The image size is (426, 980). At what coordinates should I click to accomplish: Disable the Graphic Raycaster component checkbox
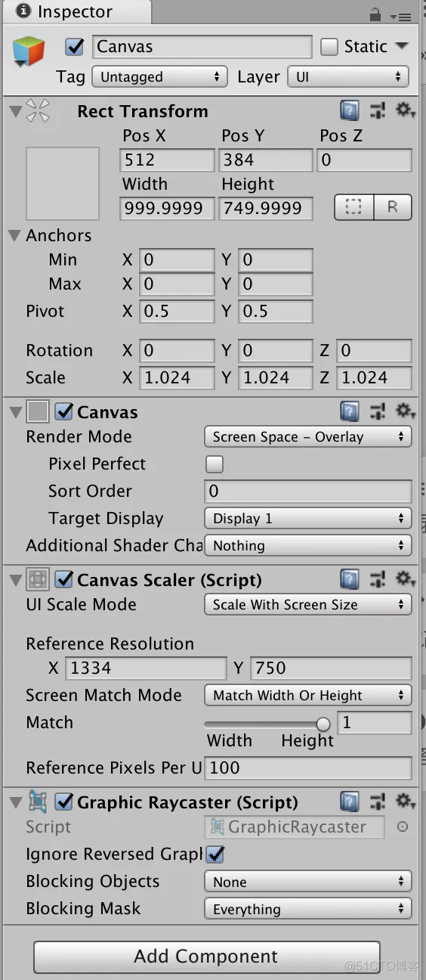click(65, 802)
